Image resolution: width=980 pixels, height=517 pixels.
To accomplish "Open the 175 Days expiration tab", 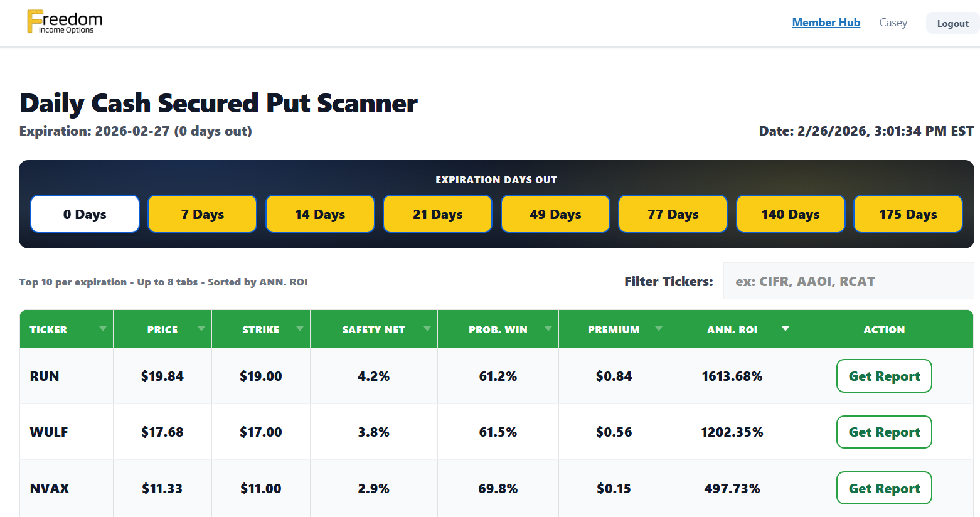I will click(x=908, y=213).
